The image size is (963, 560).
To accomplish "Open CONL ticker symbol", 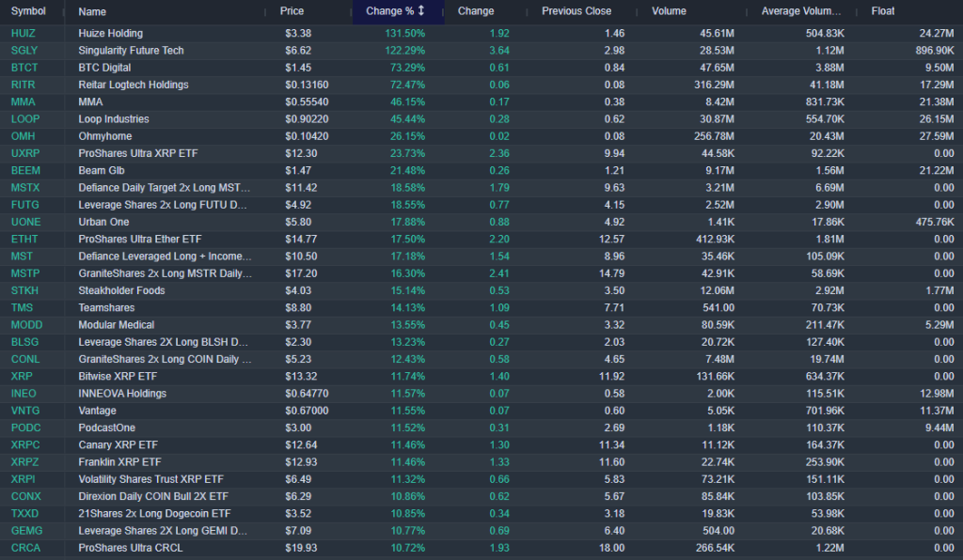I will [x=25, y=360].
